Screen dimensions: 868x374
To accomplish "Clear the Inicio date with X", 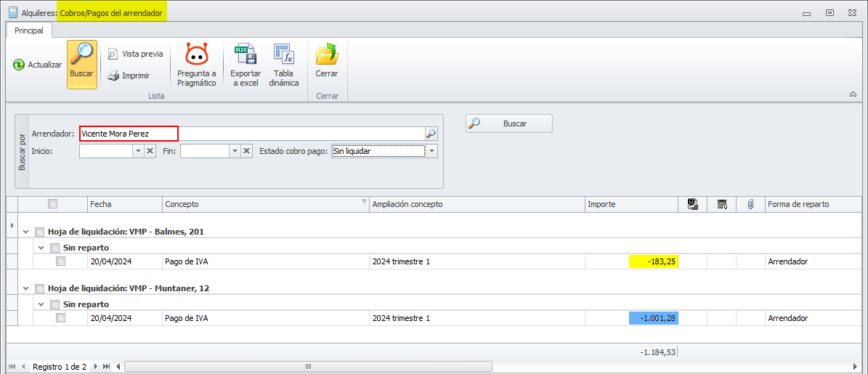I will point(150,151).
